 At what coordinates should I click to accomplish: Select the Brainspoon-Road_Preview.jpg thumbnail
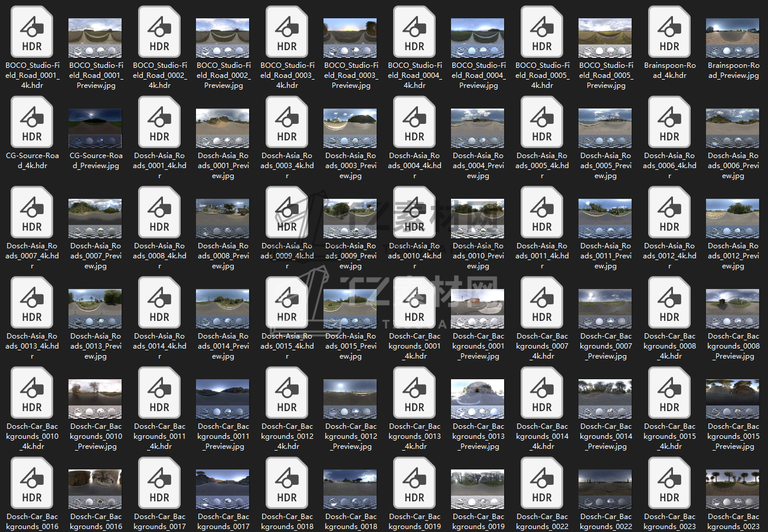[733, 38]
